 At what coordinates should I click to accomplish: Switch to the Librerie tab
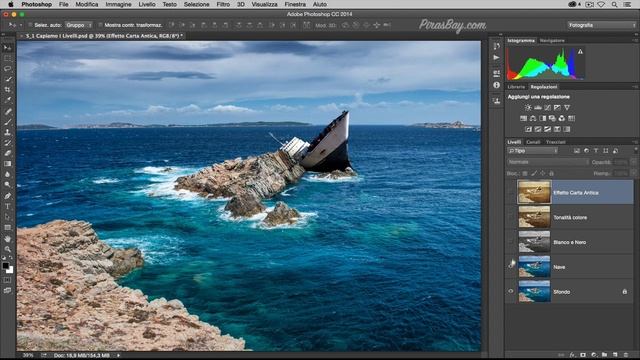516,87
